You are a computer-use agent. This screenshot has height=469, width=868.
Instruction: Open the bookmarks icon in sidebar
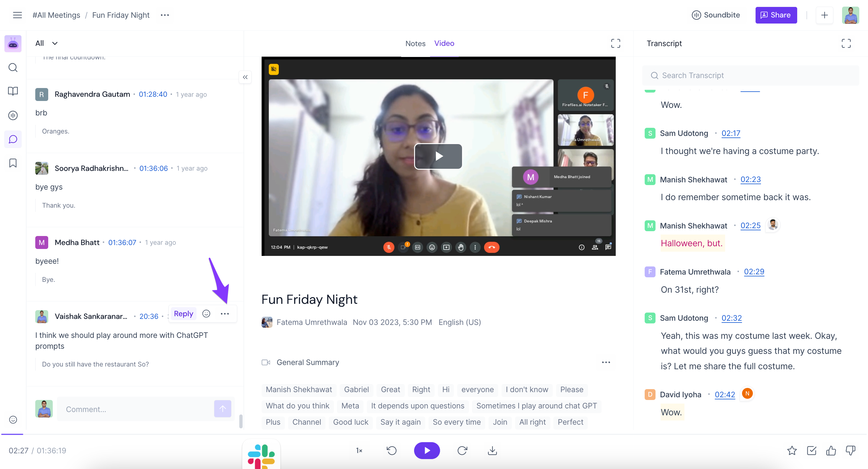coord(13,163)
